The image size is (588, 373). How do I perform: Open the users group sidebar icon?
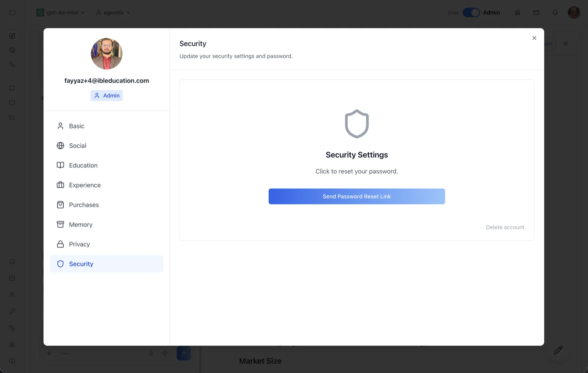(12, 295)
